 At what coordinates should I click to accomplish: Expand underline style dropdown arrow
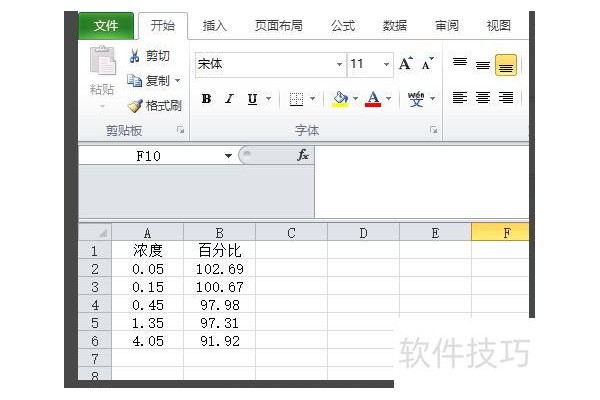click(x=269, y=99)
